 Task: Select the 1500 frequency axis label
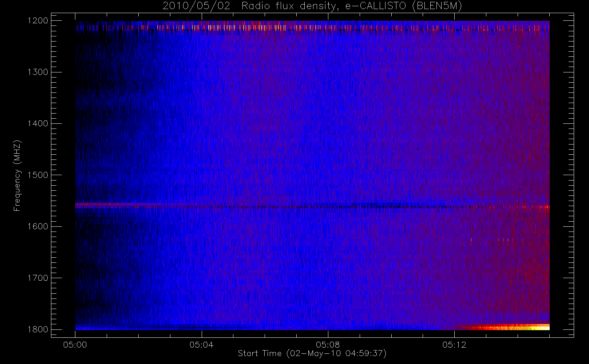pyautogui.click(x=38, y=175)
